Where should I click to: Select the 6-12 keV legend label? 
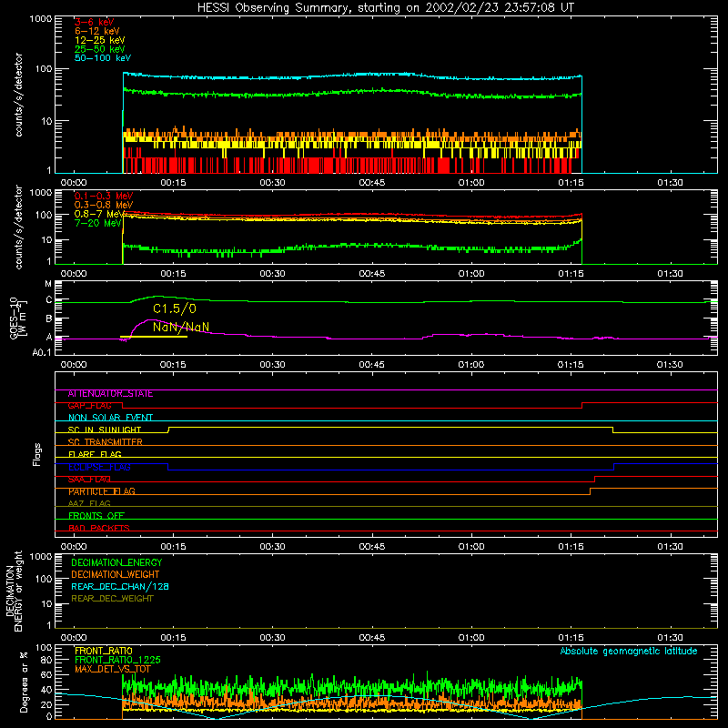(x=97, y=31)
